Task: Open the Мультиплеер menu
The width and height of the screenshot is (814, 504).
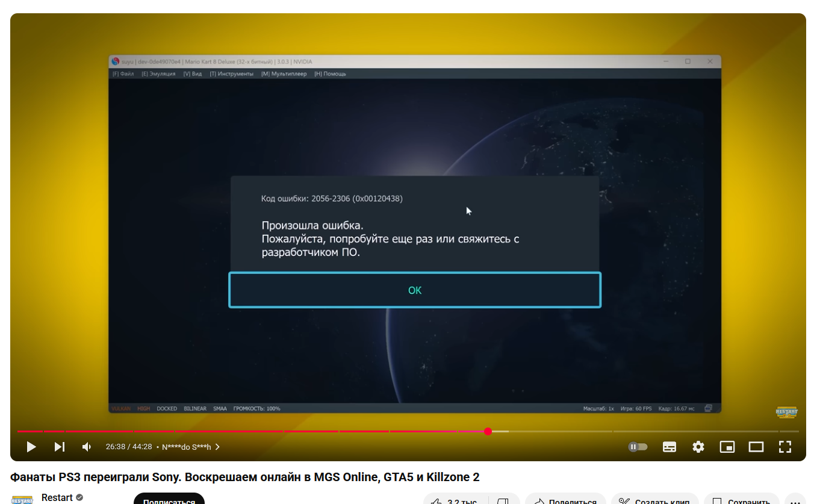Action: click(x=284, y=74)
